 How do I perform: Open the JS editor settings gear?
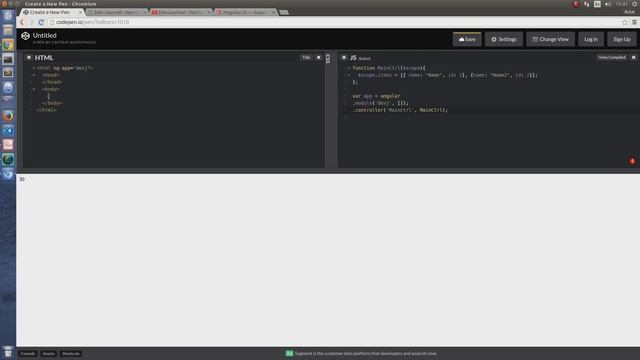[344, 58]
